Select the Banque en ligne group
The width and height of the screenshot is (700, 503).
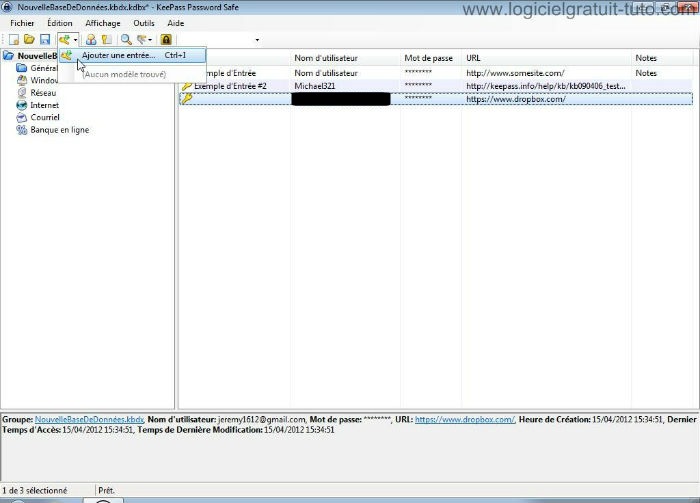click(x=59, y=130)
